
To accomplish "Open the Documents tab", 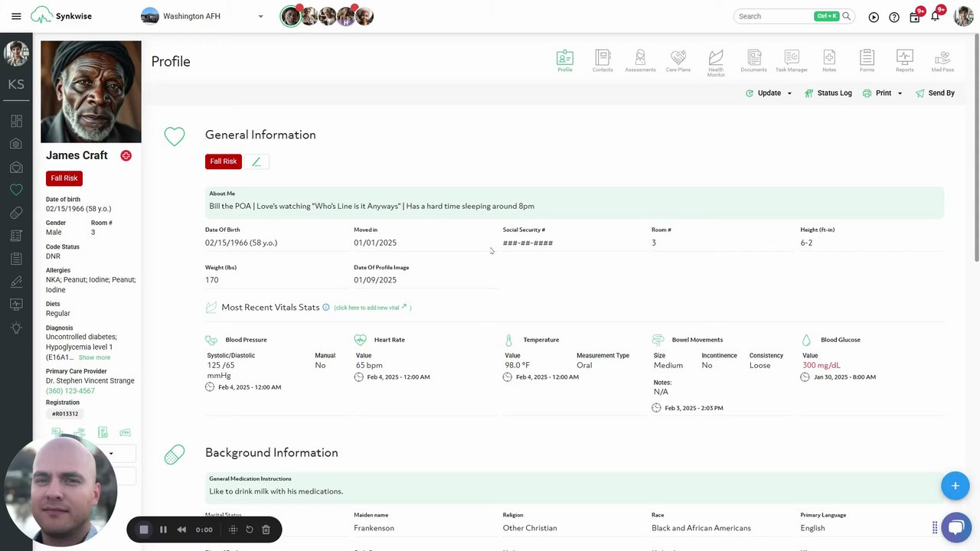I will [x=754, y=61].
